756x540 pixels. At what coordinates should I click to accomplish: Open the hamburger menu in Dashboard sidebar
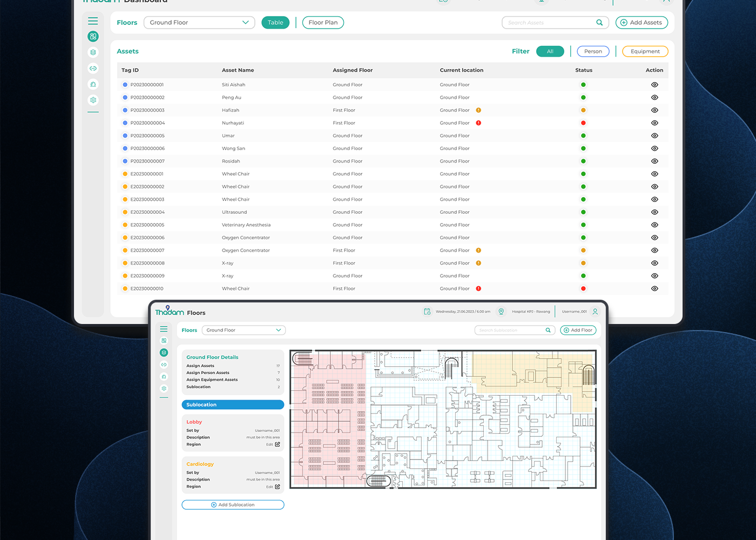[x=93, y=21]
